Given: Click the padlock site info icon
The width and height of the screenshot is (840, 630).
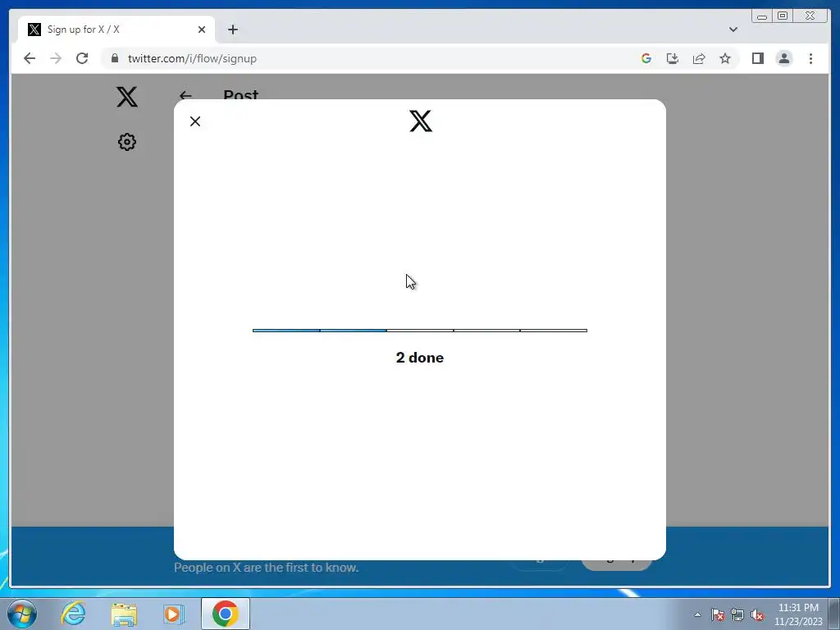Looking at the screenshot, I should tap(115, 58).
